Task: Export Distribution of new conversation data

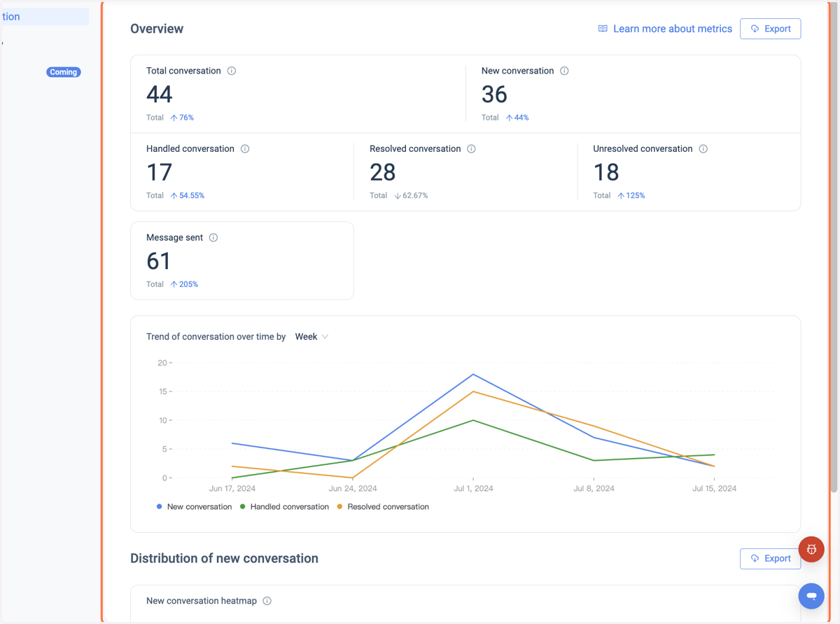Action: click(770, 558)
